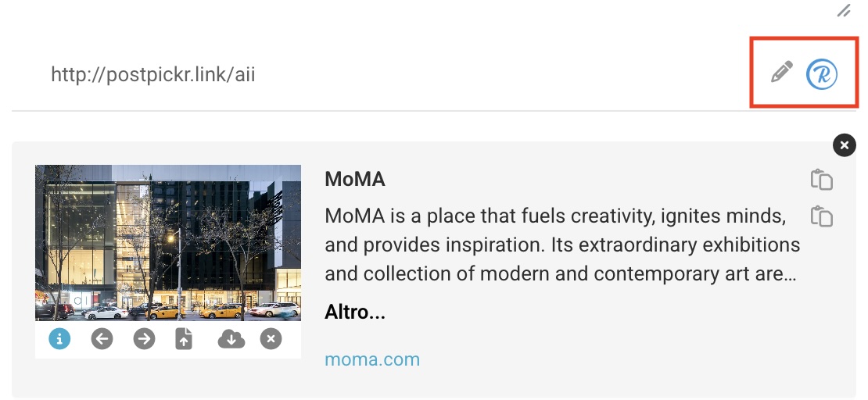
Task: Open the image info icon
Action: [x=59, y=339]
